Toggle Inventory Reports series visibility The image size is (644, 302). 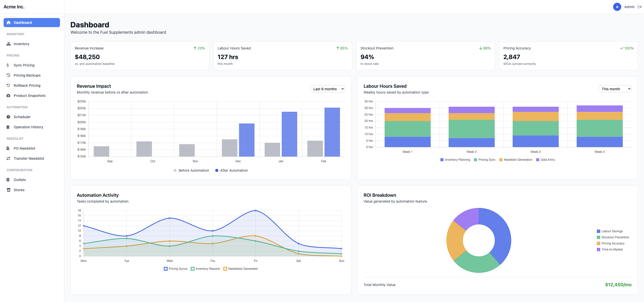[x=205, y=269]
